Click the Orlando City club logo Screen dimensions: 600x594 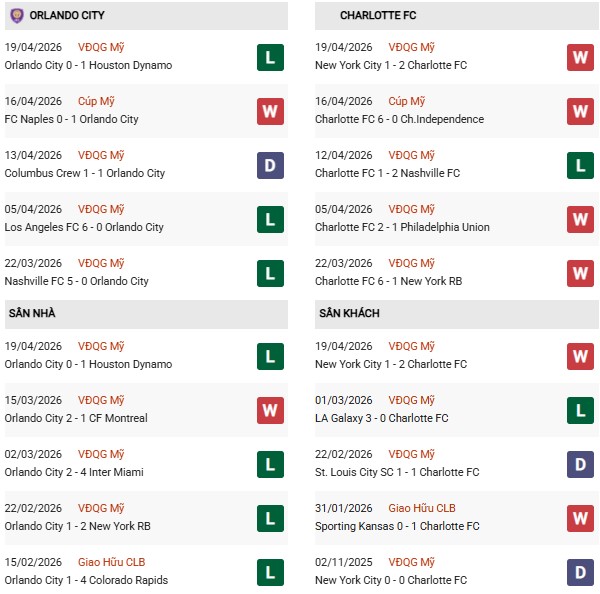(17, 16)
